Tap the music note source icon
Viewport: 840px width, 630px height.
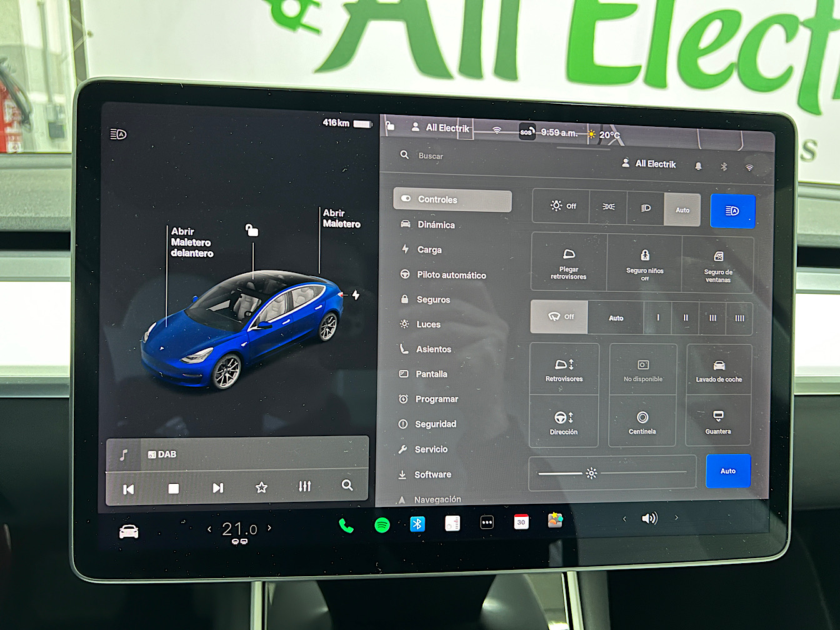pyautogui.click(x=124, y=454)
